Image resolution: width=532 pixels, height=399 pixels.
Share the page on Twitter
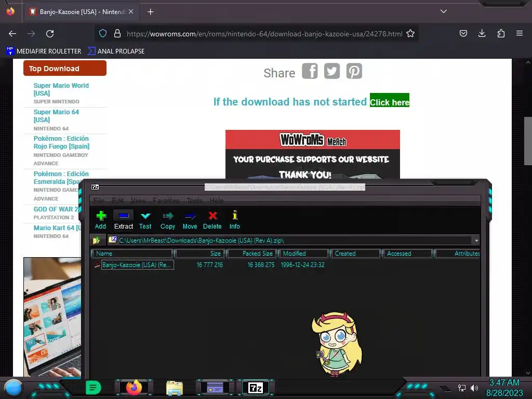tap(332, 71)
